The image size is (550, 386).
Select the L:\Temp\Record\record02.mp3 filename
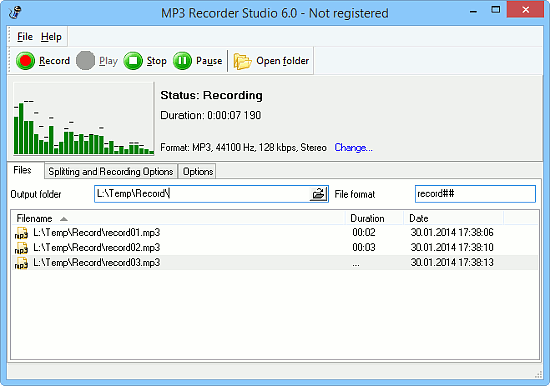pos(96,248)
